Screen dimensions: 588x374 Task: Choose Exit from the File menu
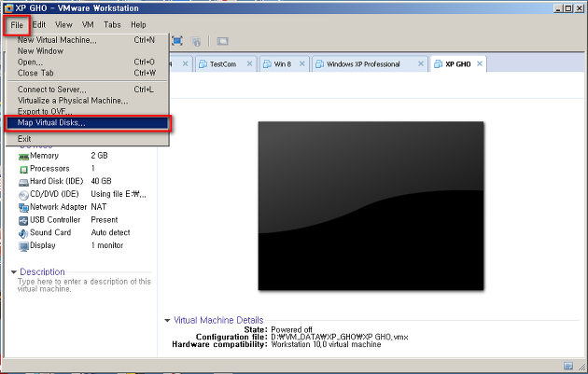coord(88,139)
